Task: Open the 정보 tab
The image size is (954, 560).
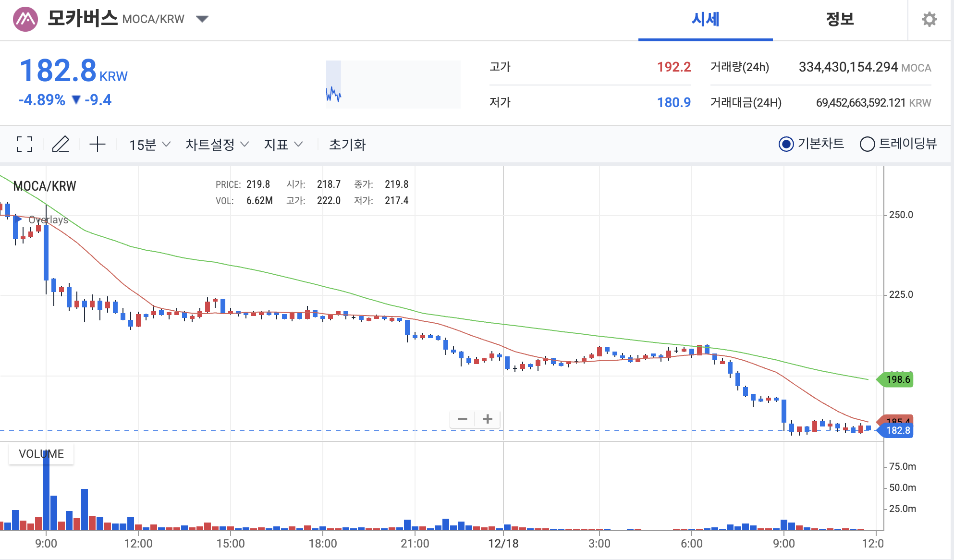Action: (x=839, y=20)
